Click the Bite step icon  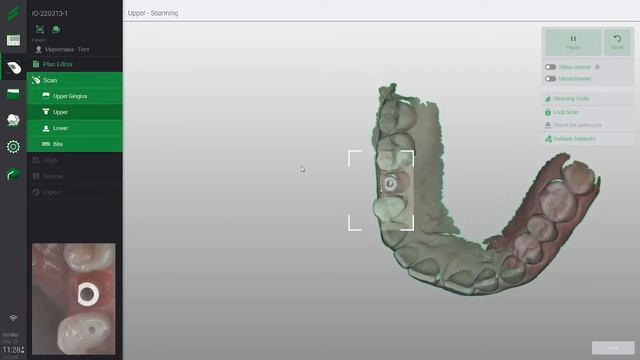[46, 144]
